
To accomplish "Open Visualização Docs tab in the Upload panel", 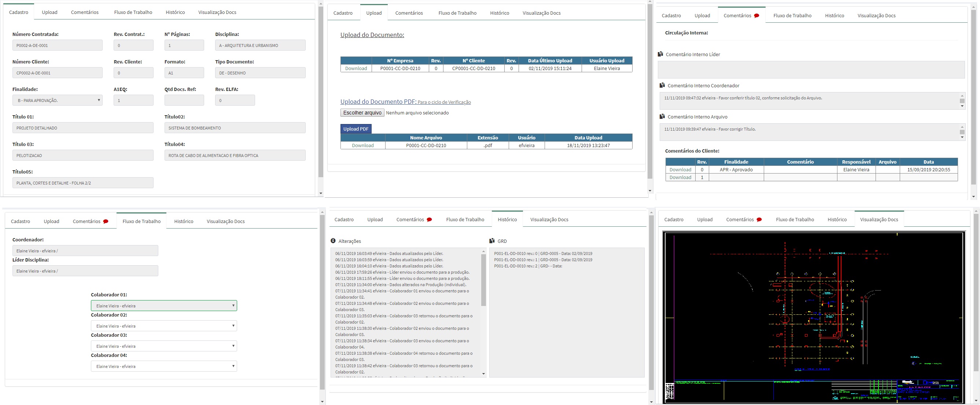I will coord(541,13).
